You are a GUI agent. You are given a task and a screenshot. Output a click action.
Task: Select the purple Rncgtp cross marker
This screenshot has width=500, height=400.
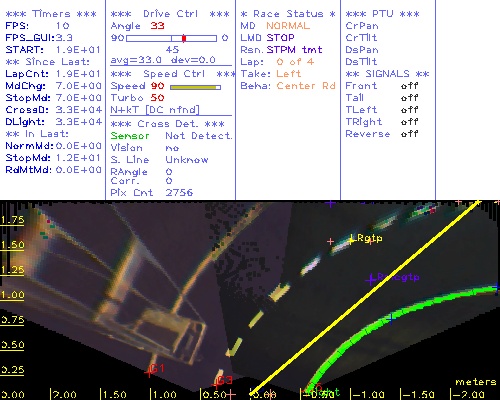371,279
